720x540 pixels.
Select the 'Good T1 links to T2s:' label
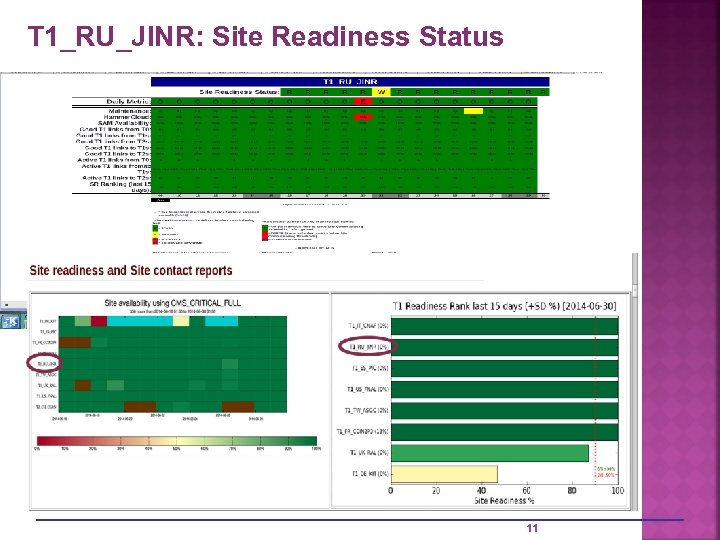tap(118, 154)
